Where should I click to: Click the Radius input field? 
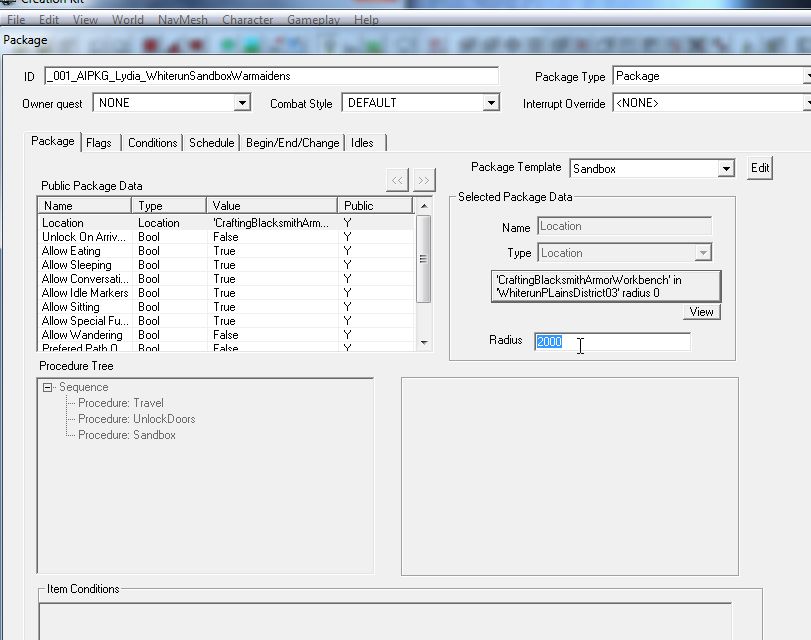612,341
